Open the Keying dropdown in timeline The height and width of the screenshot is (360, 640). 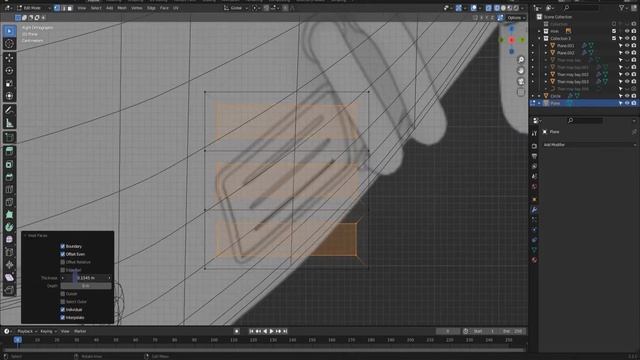[x=48, y=331]
